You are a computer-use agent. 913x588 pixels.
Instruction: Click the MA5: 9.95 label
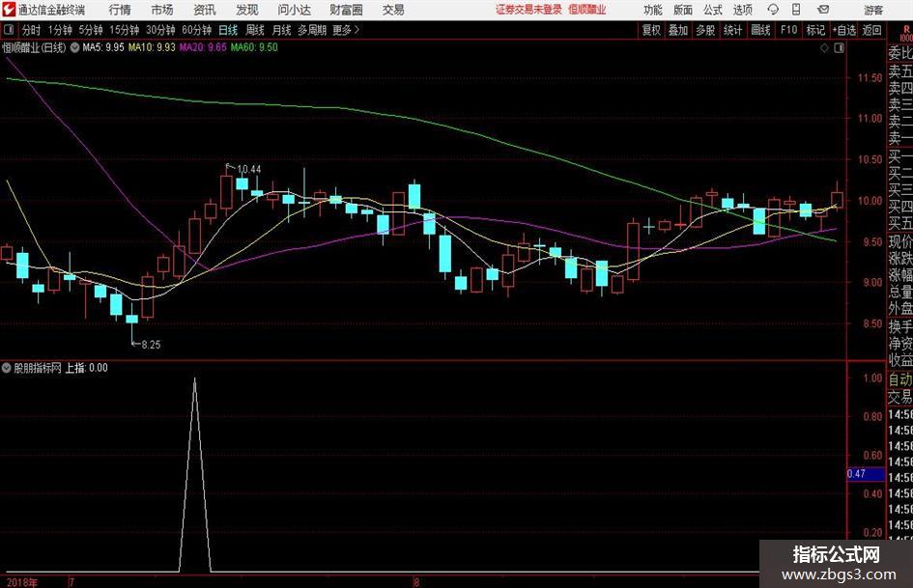click(103, 47)
